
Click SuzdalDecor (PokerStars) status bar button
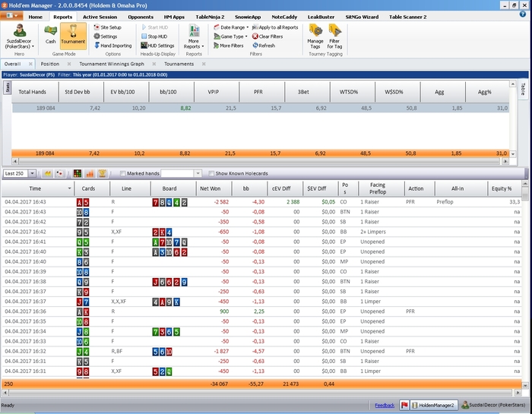[x=493, y=405]
